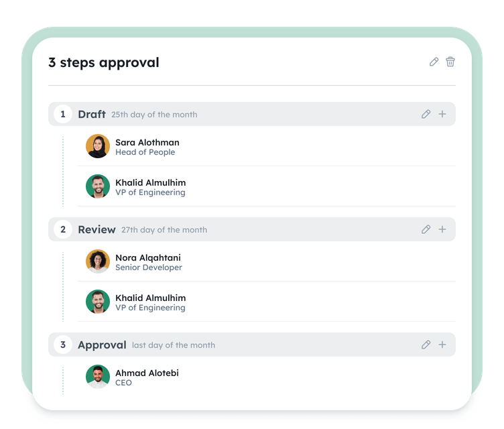Edit the Draft step
Image resolution: width=504 pixels, height=429 pixels.
[426, 115]
